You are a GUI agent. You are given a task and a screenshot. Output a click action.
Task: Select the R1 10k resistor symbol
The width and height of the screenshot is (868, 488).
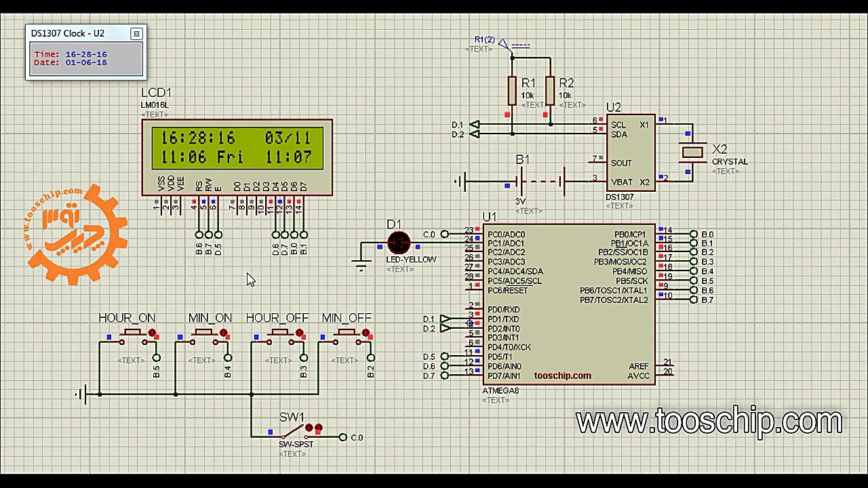(x=513, y=91)
